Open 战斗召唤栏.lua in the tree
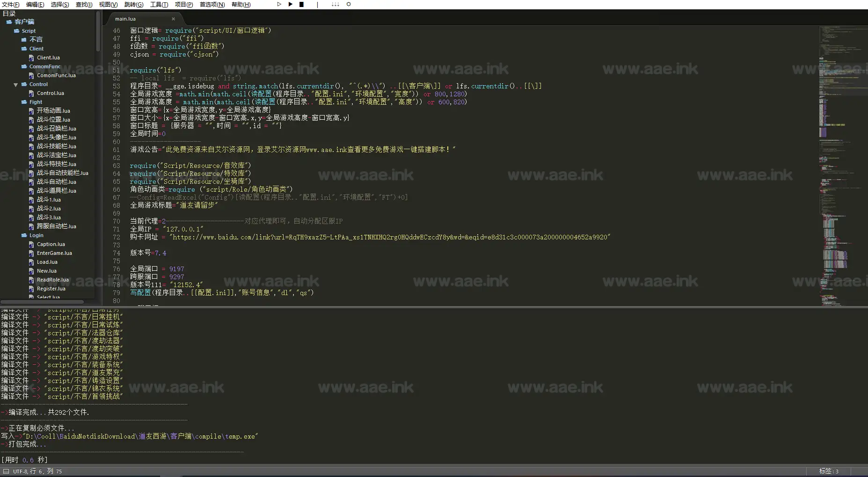 pyautogui.click(x=57, y=129)
